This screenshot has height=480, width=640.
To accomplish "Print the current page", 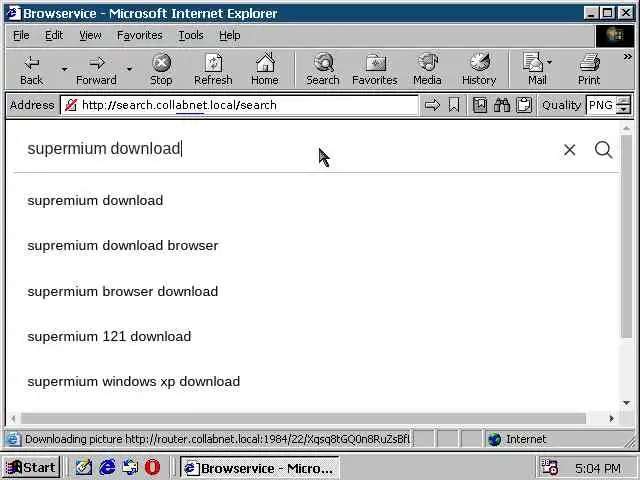I will (x=589, y=70).
